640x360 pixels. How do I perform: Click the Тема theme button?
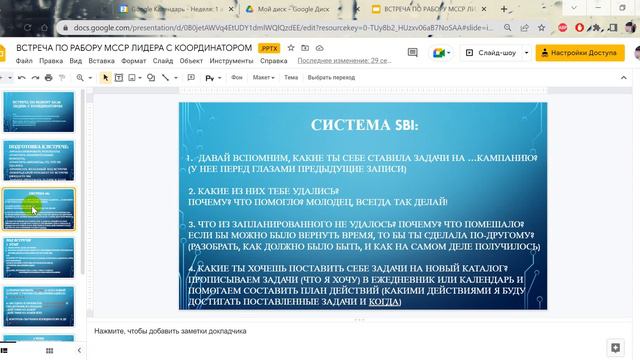(291, 77)
